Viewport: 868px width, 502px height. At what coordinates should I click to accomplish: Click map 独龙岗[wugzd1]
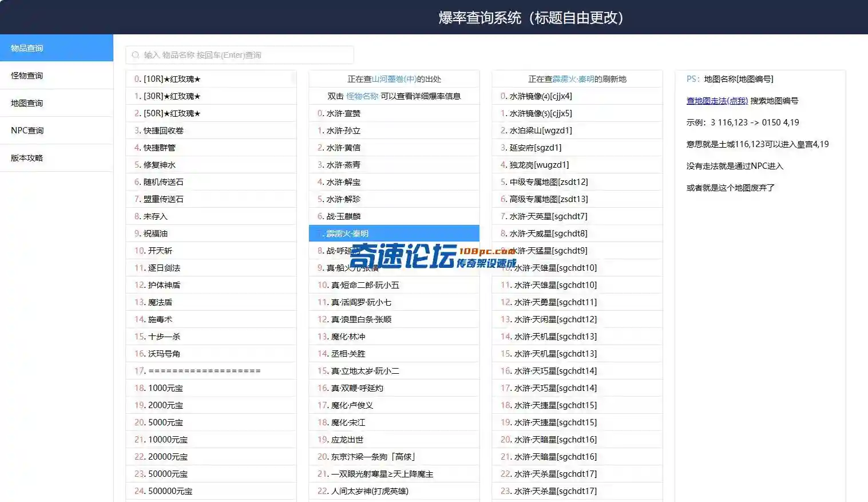pos(577,165)
